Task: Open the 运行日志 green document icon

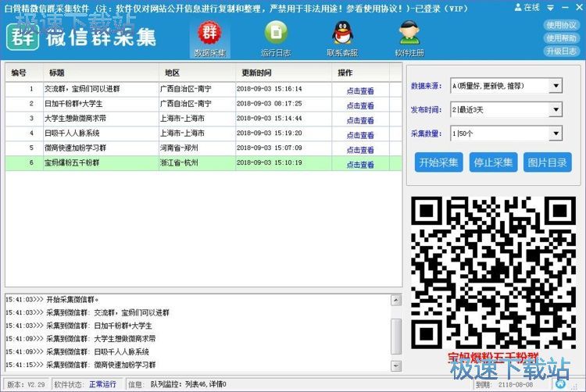Action: click(x=276, y=33)
